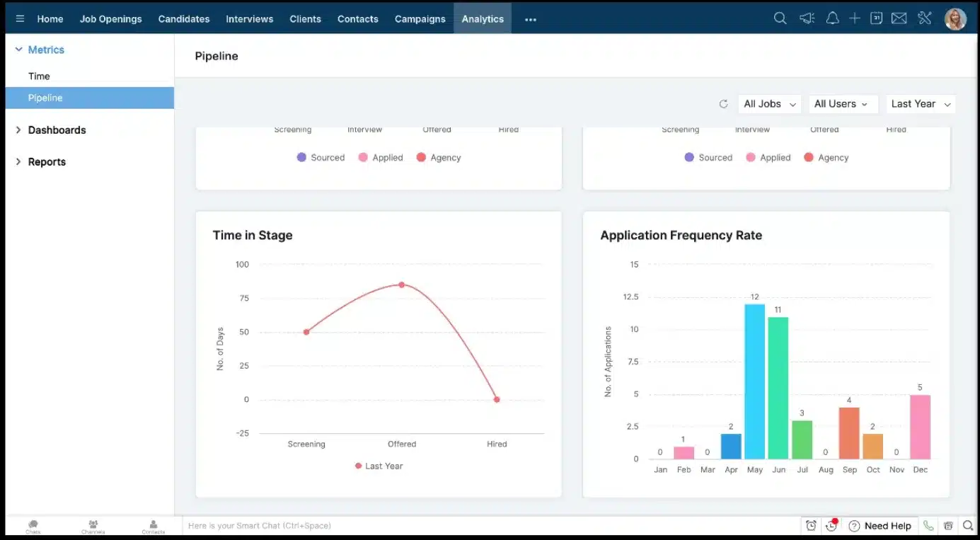This screenshot has height=540, width=980.
Task: Open the phone call icon in the bottom bar
Action: (928, 526)
